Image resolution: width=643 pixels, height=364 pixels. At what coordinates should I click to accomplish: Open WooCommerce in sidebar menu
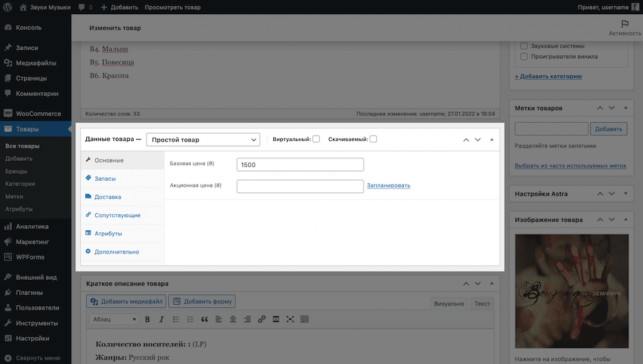[35, 114]
